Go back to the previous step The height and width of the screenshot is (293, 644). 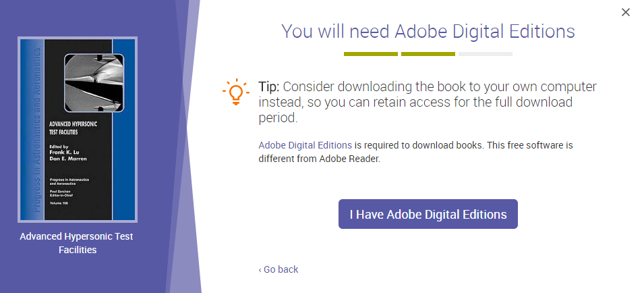tap(281, 269)
